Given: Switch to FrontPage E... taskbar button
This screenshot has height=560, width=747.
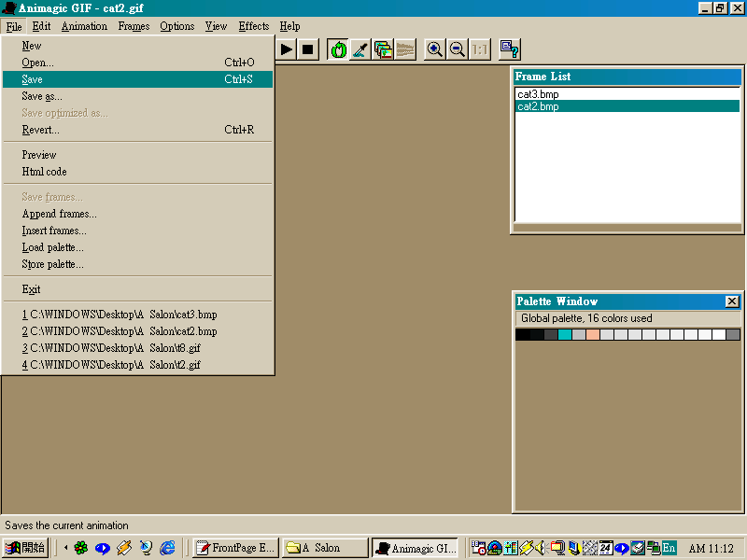Looking at the screenshot, I should [236, 548].
